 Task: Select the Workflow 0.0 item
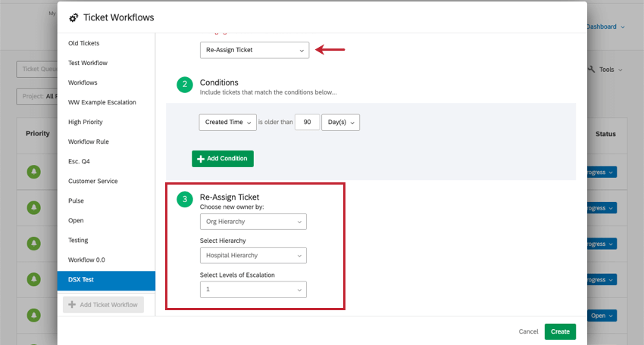(106, 260)
